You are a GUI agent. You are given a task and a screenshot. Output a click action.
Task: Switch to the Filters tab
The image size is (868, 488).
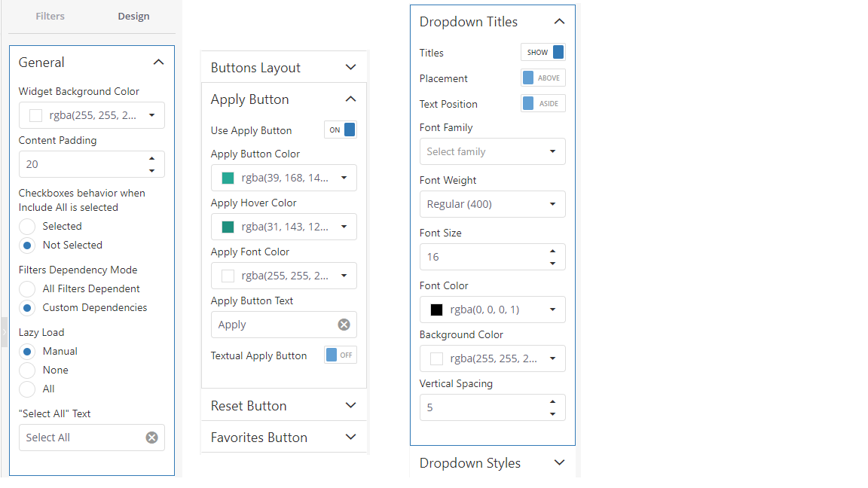[50, 16]
